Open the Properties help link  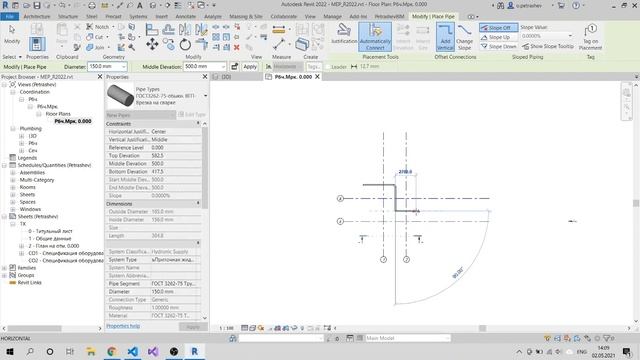tap(123, 326)
